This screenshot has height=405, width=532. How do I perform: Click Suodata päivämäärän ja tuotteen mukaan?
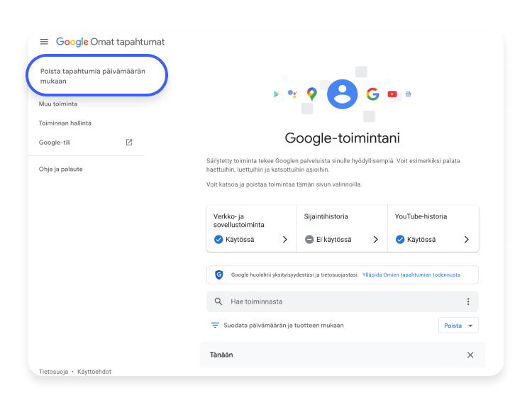coord(284,326)
